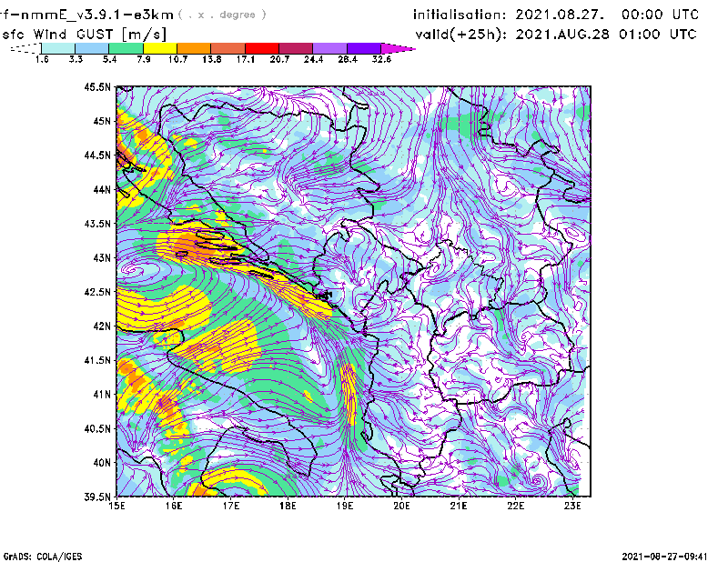728x562 pixels.
Task: Click the 45N latitude label
Action: [102, 121]
